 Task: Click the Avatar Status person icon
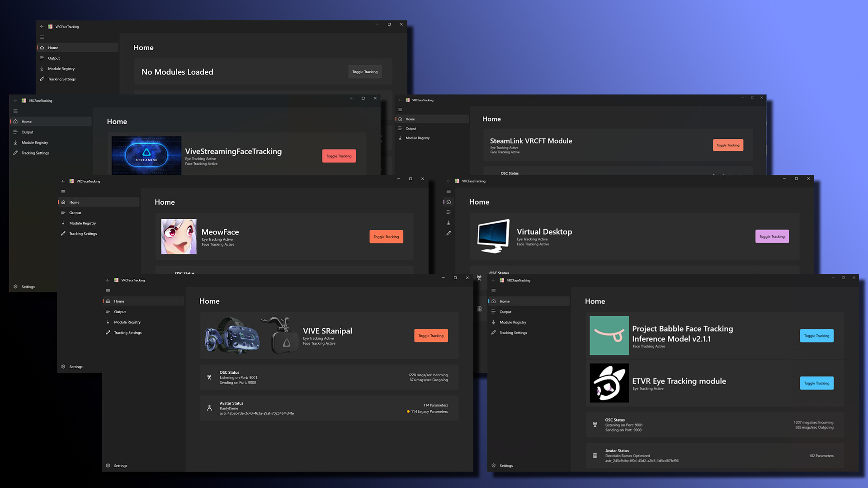pyautogui.click(x=209, y=408)
